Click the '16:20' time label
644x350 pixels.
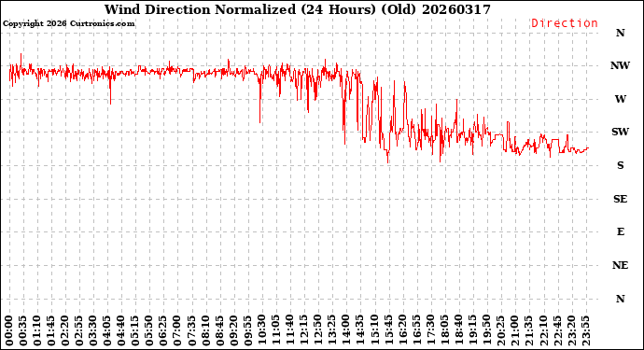402,330
